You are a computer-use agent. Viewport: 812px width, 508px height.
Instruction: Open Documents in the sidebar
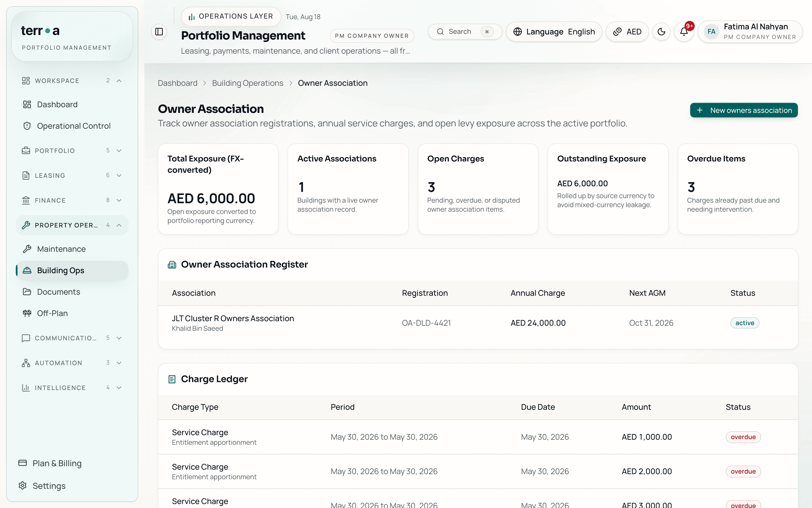point(72,292)
